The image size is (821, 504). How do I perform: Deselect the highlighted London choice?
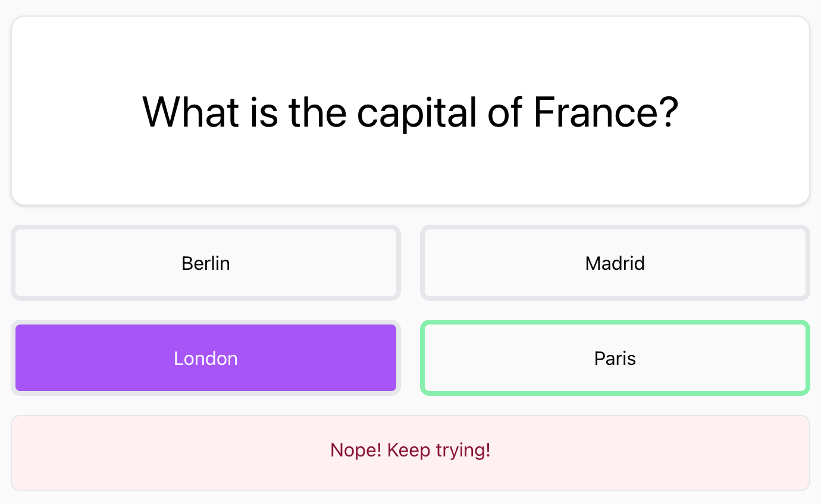(206, 358)
